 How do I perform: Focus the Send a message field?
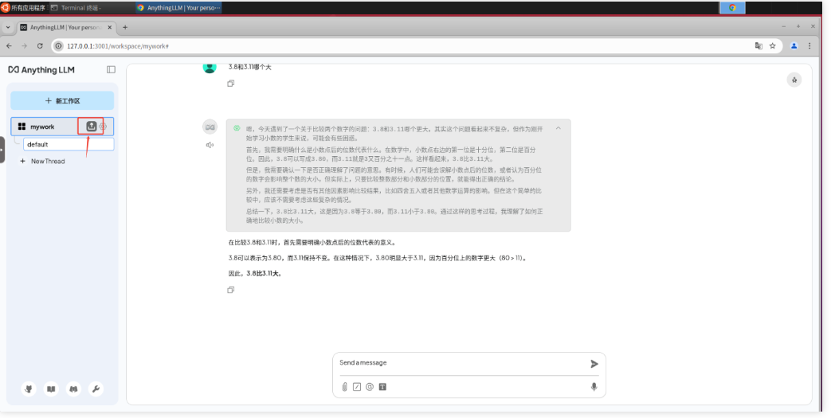[461, 363]
